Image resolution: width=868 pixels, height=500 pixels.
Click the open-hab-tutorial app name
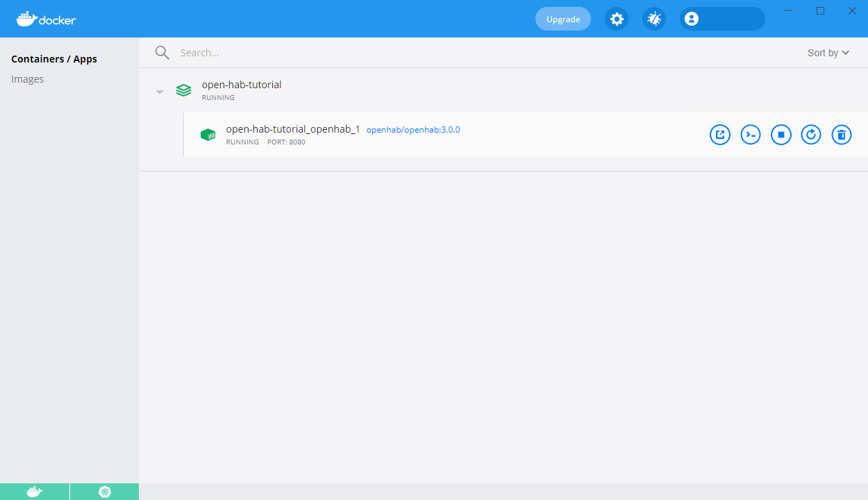(241, 84)
